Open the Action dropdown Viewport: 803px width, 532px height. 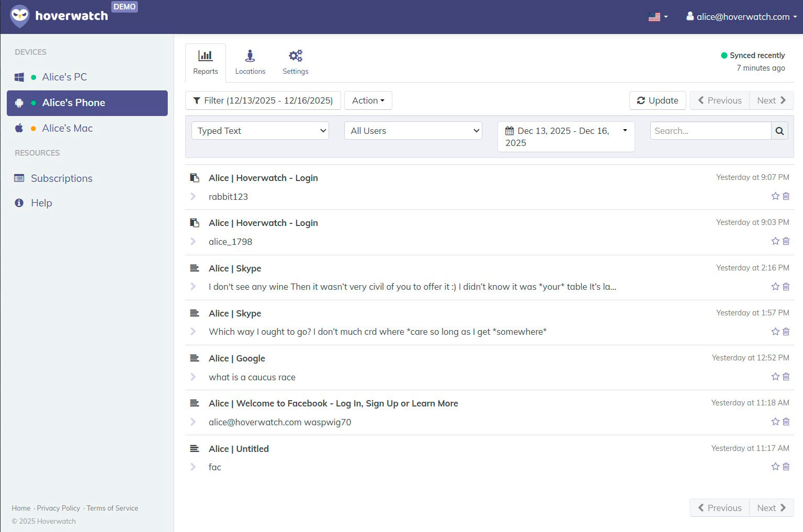coord(368,100)
